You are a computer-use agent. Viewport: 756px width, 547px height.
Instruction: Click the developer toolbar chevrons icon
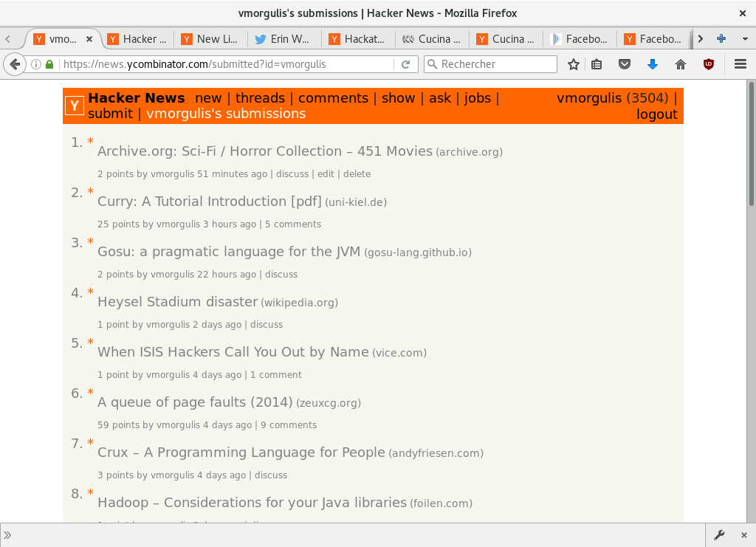[x=7, y=535]
